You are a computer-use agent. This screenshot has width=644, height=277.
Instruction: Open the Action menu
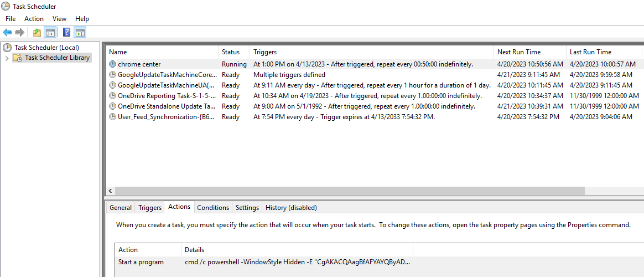pyautogui.click(x=34, y=18)
